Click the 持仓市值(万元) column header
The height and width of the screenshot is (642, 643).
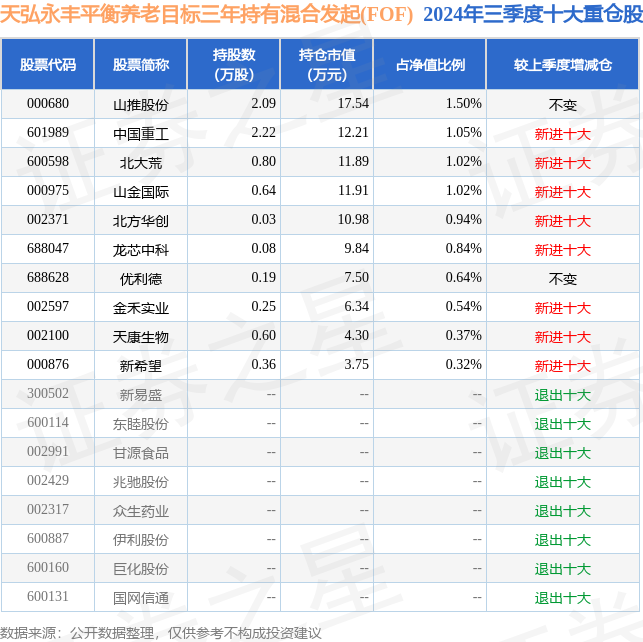[x=327, y=65]
